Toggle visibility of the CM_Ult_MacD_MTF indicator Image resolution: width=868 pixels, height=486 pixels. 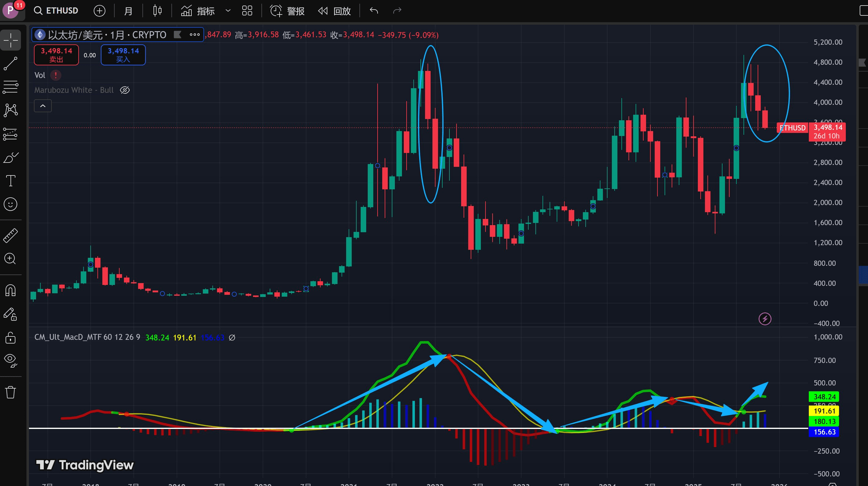pyautogui.click(x=232, y=337)
